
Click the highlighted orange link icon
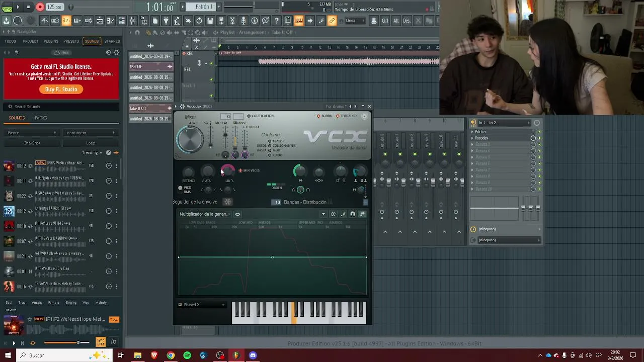(332, 21)
